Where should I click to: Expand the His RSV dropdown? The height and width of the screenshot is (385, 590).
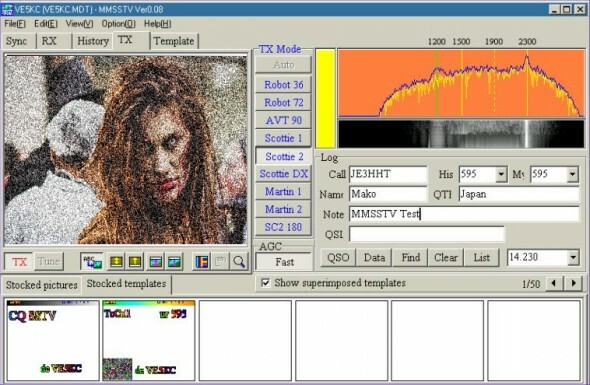pyautogui.click(x=501, y=174)
